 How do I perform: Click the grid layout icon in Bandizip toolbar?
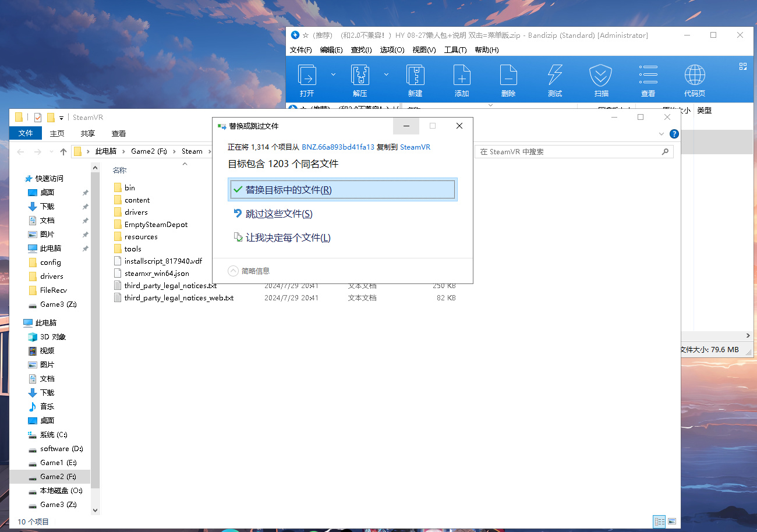[x=742, y=66]
